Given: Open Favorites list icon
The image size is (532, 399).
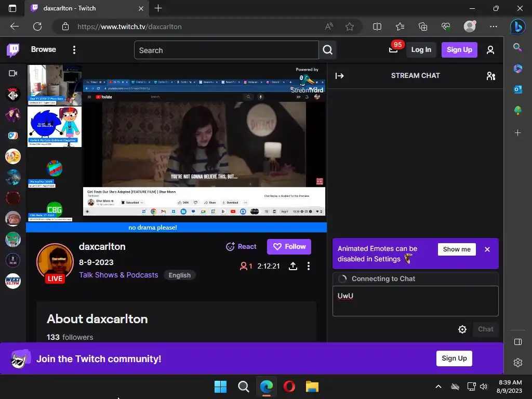Looking at the screenshot, I should tap(400, 26).
